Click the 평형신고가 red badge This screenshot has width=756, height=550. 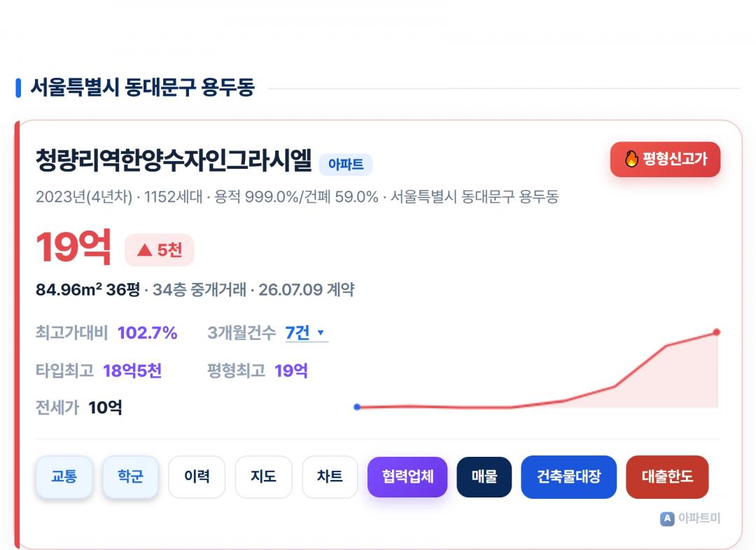(x=666, y=159)
